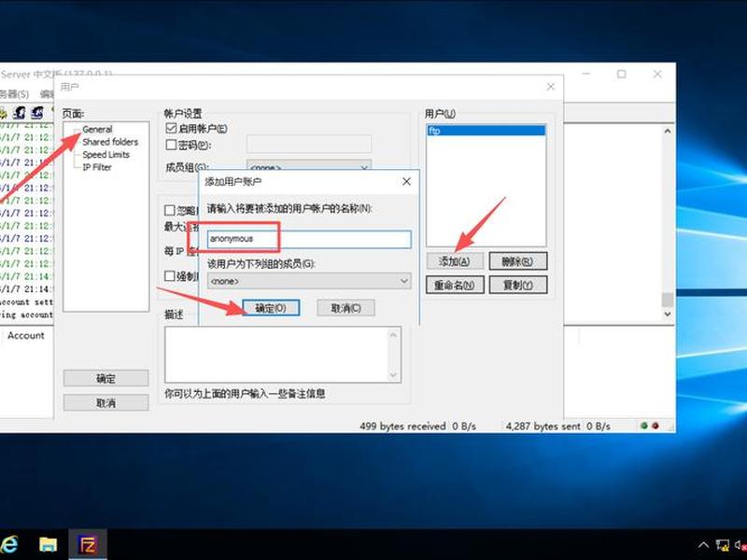Image resolution: width=747 pixels, height=560 pixels.
Task: Open File Explorer from the taskbar
Action: coord(49,544)
